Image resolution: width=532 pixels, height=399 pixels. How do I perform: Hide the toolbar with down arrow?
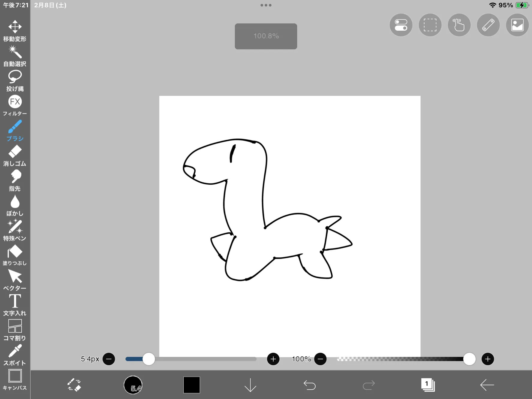pos(250,385)
